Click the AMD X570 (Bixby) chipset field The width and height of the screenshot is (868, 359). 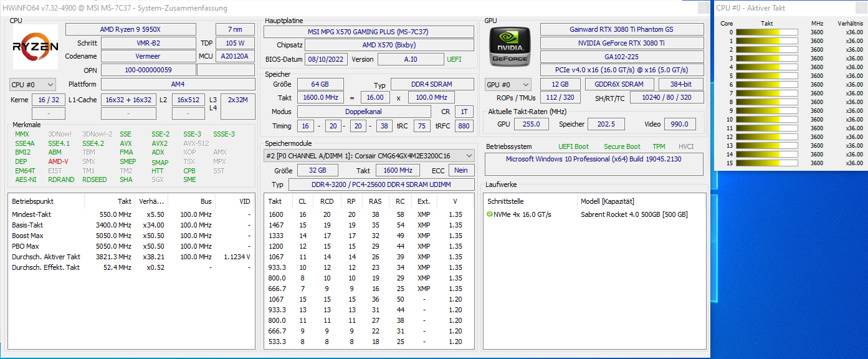tap(390, 45)
